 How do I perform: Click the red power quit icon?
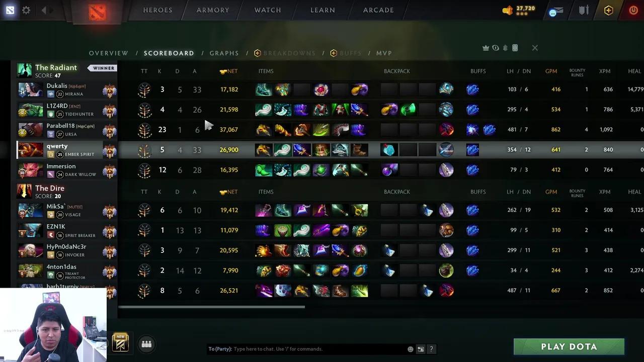(633, 10)
